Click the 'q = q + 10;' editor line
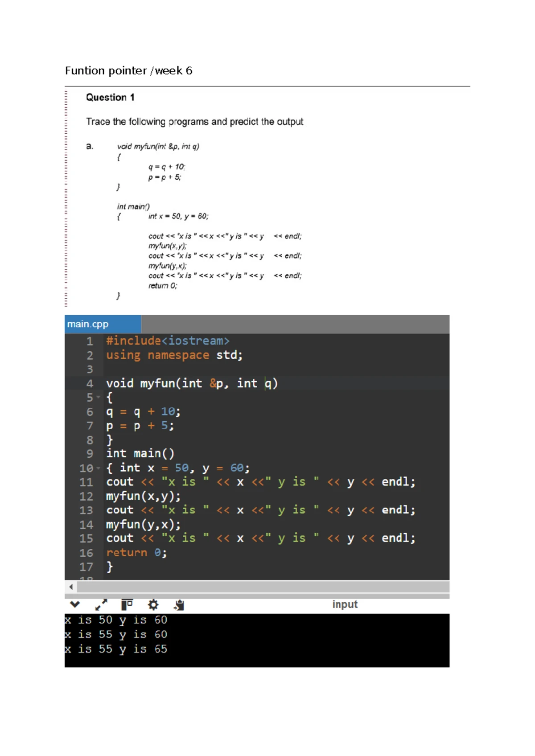Screen dimensions: 535x756 (143, 411)
